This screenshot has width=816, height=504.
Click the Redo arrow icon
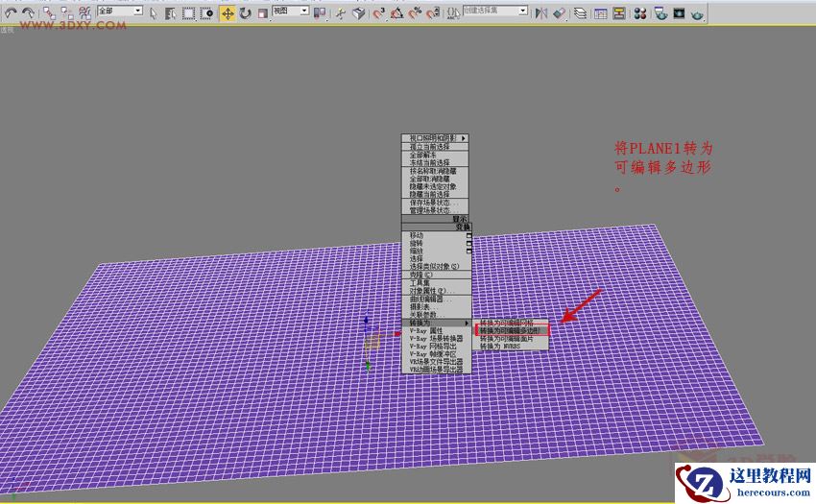click(28, 13)
